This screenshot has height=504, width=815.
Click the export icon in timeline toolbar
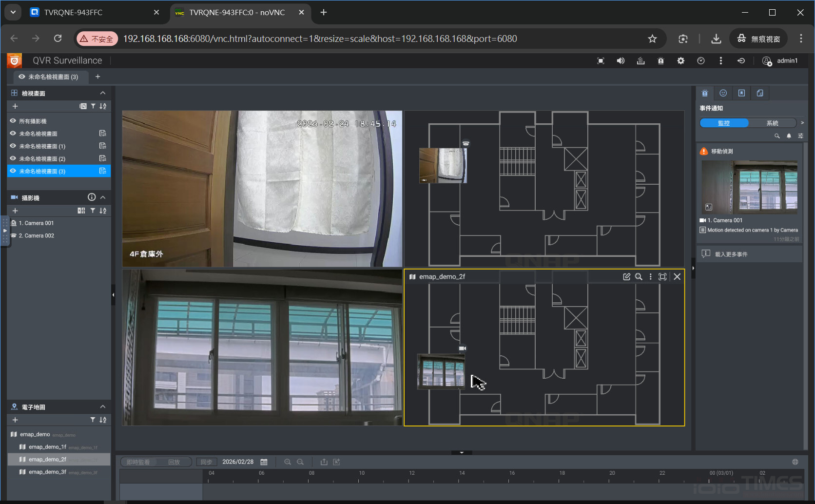tap(324, 462)
